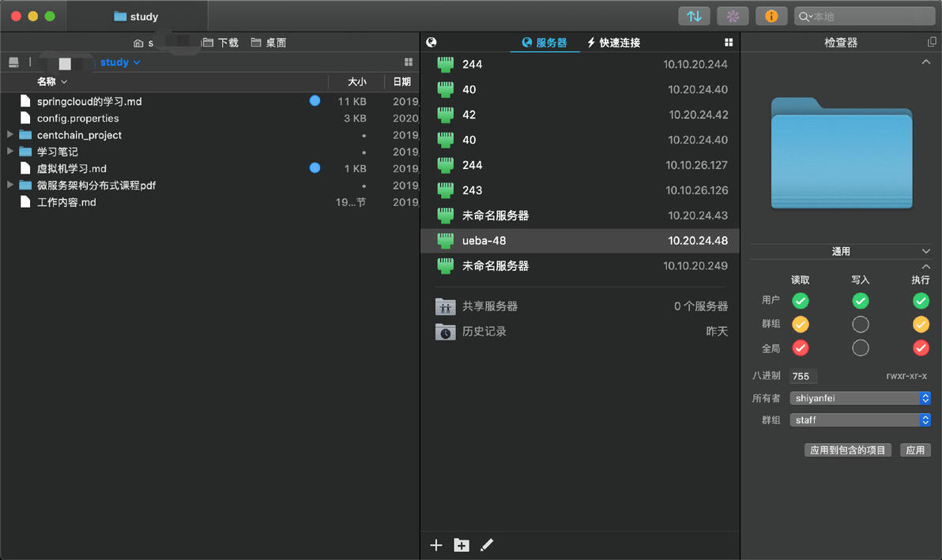Toggle world write permission checkbox
This screenshot has height=560, width=942.
(x=861, y=348)
